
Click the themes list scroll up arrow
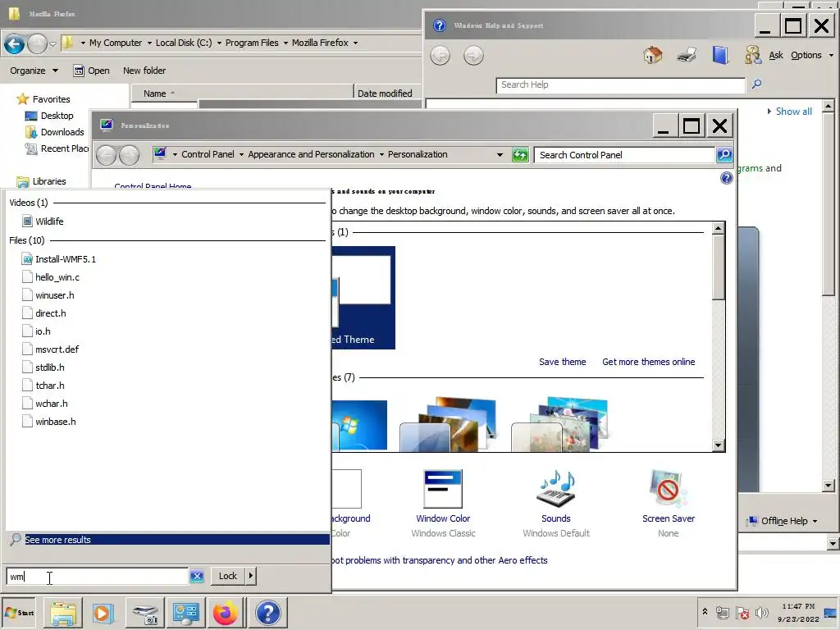719,228
